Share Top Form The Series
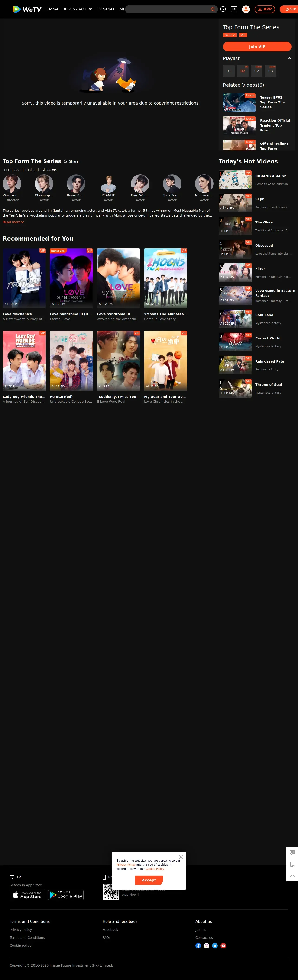Screen dimensions: 298x980 71,161
